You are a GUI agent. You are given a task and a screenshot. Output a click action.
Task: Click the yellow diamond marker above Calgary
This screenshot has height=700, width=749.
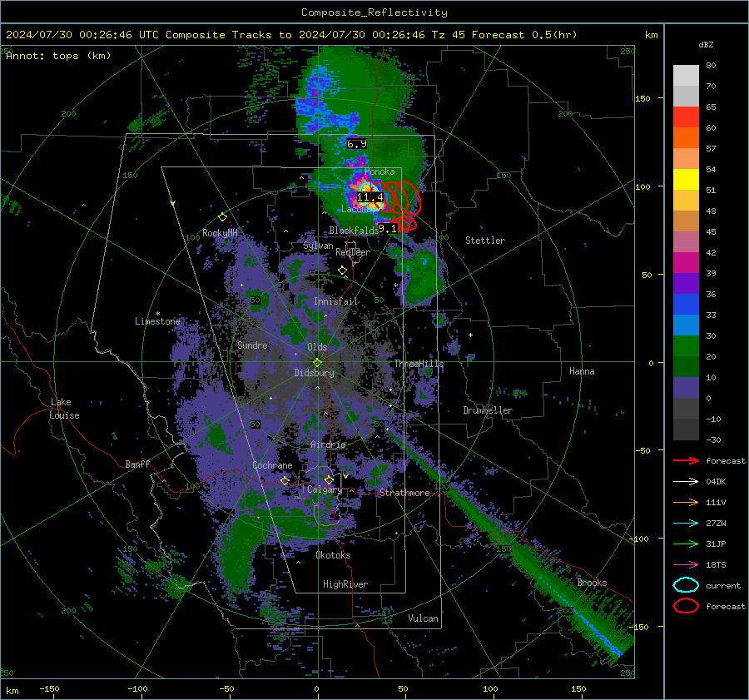[329, 479]
